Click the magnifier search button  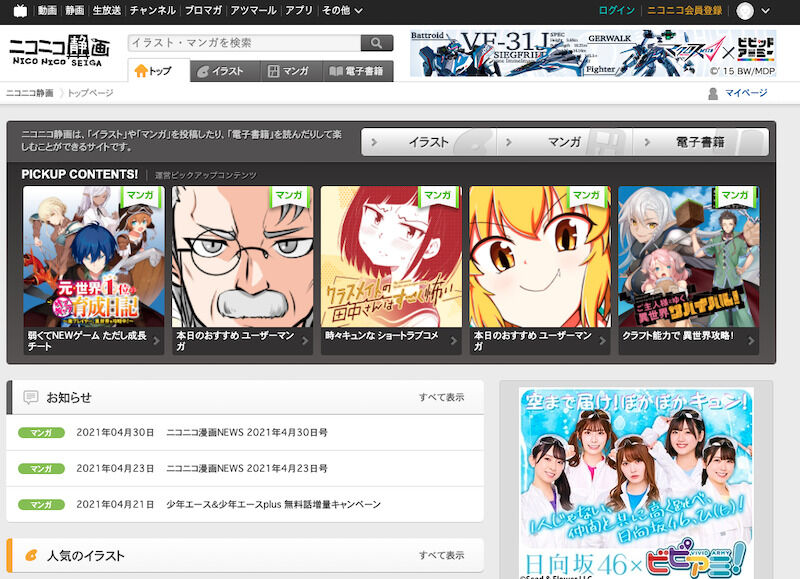tap(377, 43)
